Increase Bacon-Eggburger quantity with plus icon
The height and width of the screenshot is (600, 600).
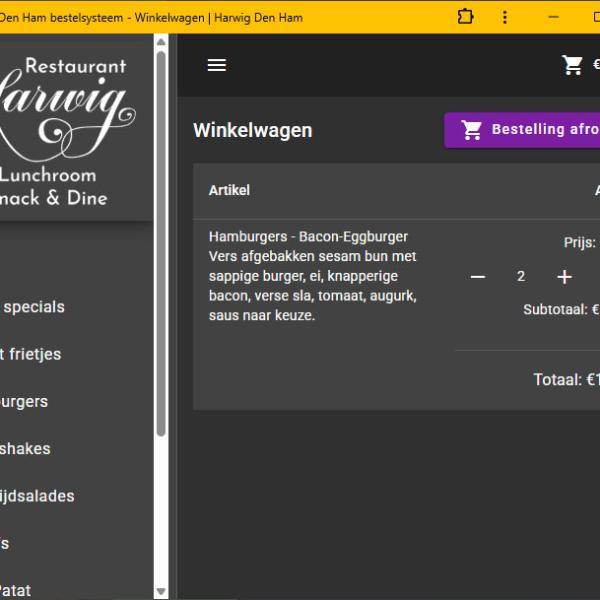[564, 277]
